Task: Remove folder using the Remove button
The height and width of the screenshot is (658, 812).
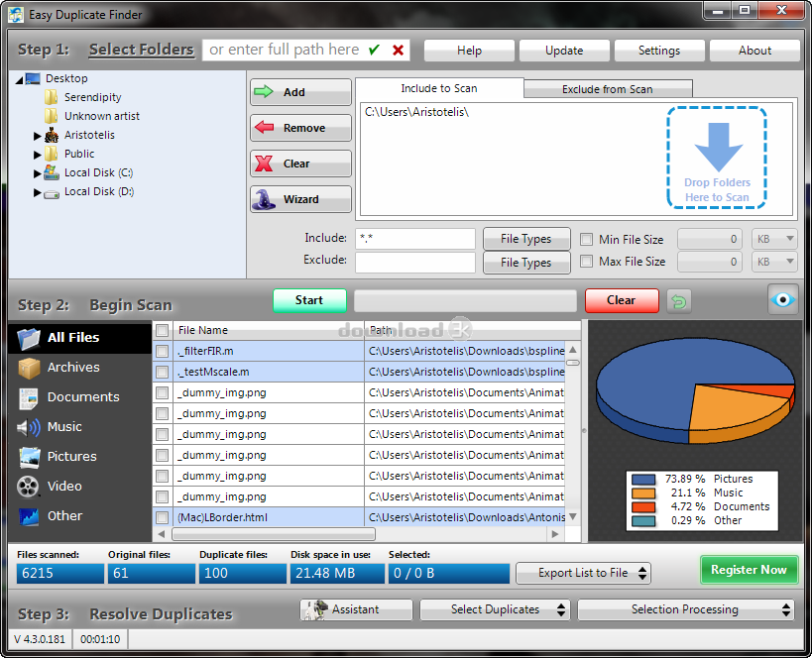Action: coord(300,128)
